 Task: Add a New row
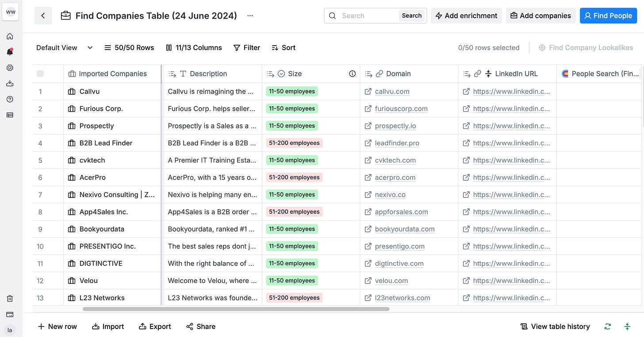57,326
